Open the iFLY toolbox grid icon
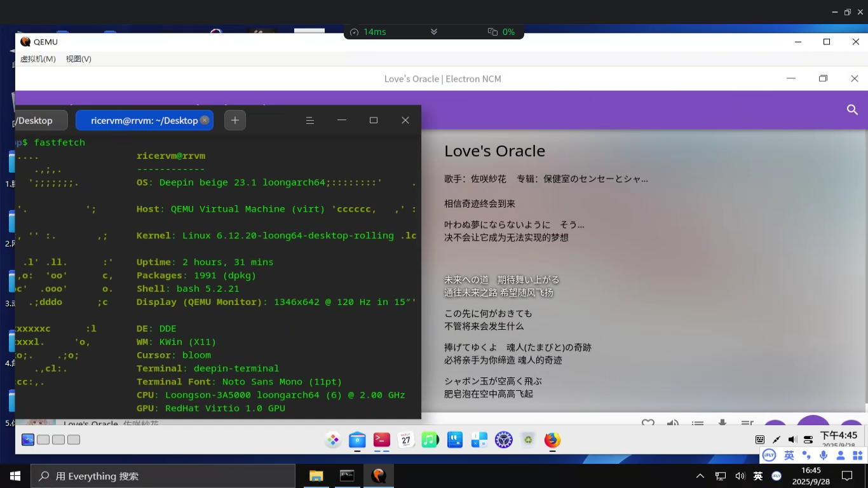This screenshot has height=488, width=868. (x=857, y=455)
